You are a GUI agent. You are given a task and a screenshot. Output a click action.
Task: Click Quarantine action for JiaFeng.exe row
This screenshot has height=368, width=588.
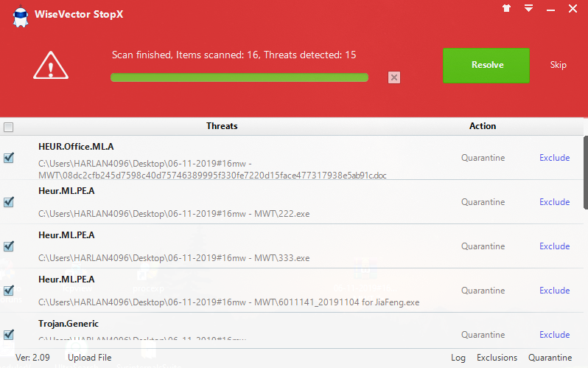(x=483, y=291)
